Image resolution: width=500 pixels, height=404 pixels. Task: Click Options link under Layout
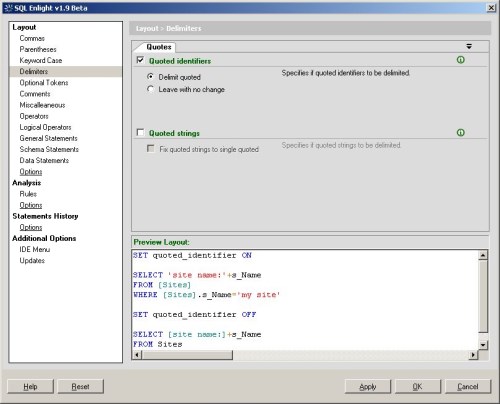[31, 172]
